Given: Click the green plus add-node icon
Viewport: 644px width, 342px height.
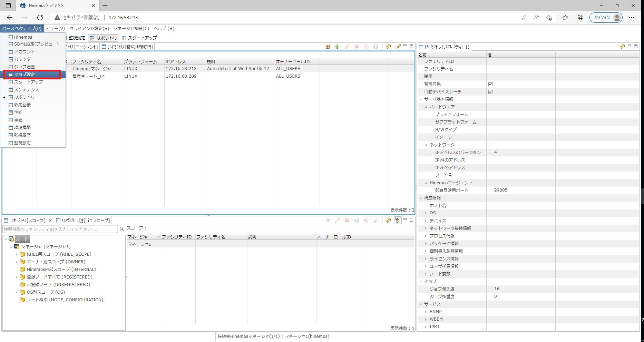Looking at the screenshot, I should [x=337, y=47].
